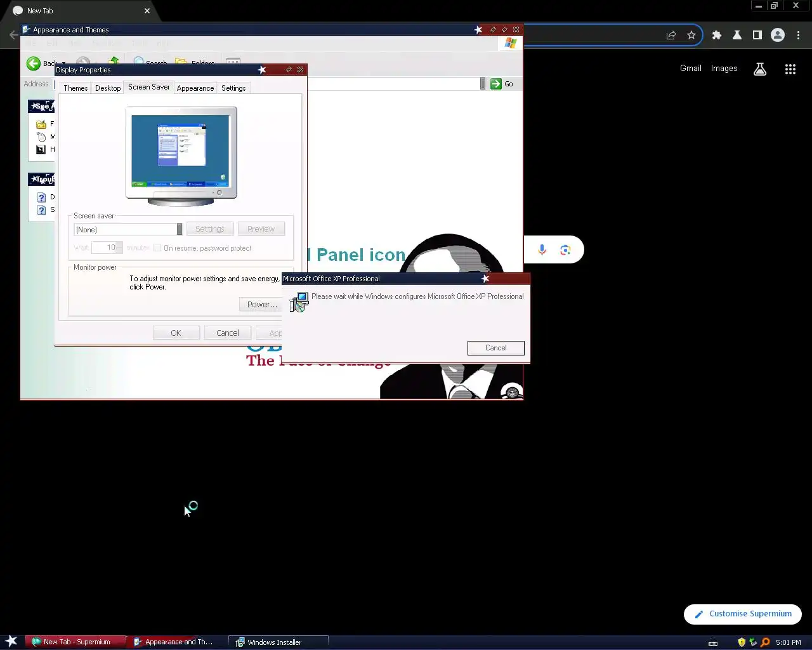Bookmark this tab with the star icon

tap(691, 36)
